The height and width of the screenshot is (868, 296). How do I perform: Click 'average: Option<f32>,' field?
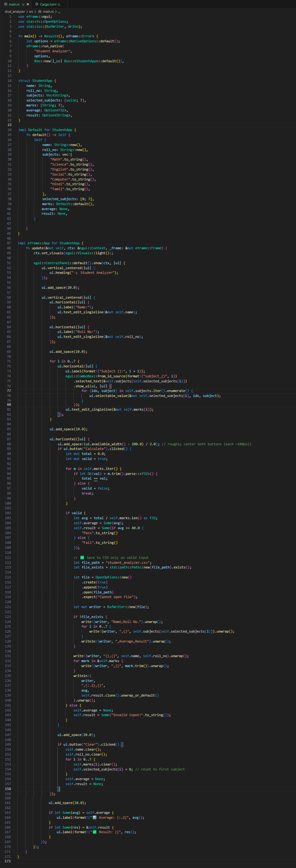pyautogui.click(x=47, y=110)
